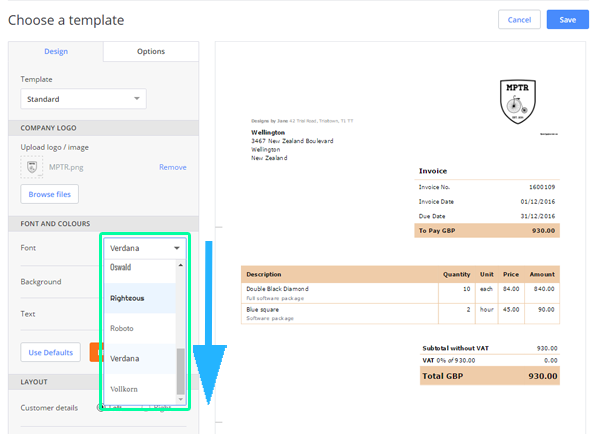Click the font list scrollbar thumb
The width and height of the screenshot is (600, 434).
(181, 371)
